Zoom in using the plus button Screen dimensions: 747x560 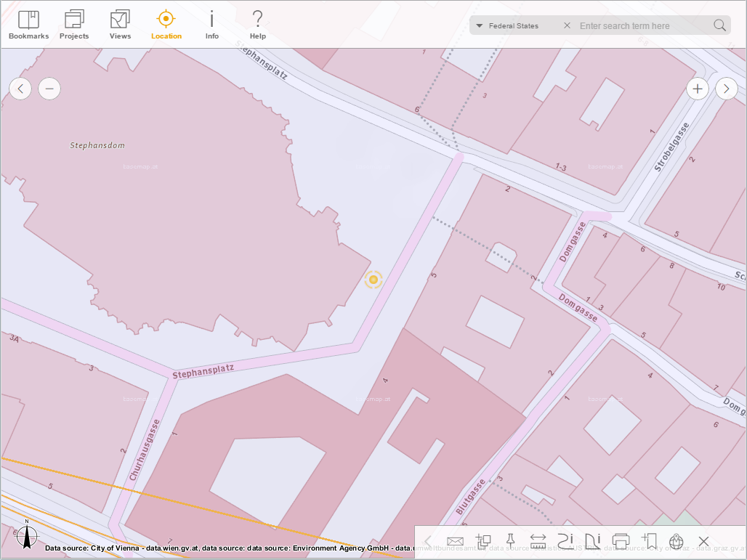click(x=697, y=88)
